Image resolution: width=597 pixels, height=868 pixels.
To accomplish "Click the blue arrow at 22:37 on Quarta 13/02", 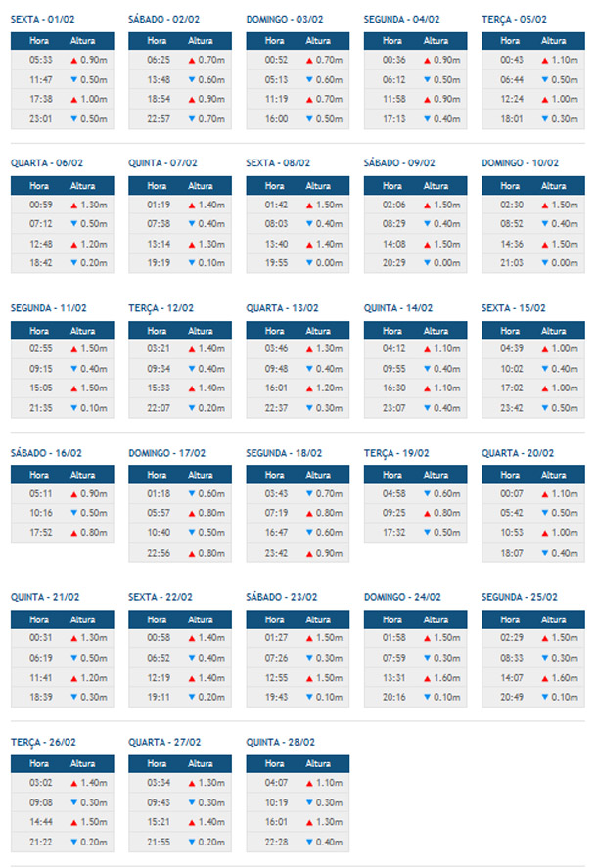I will [308, 408].
